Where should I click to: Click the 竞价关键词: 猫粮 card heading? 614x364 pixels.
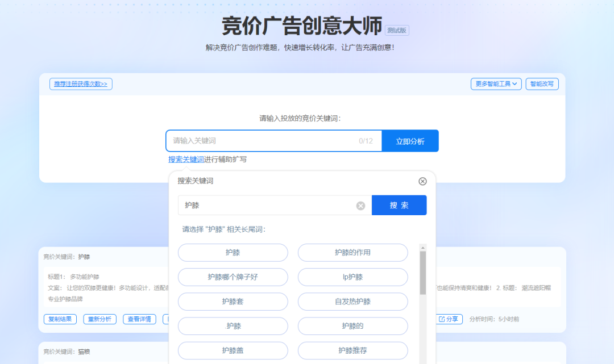click(67, 352)
